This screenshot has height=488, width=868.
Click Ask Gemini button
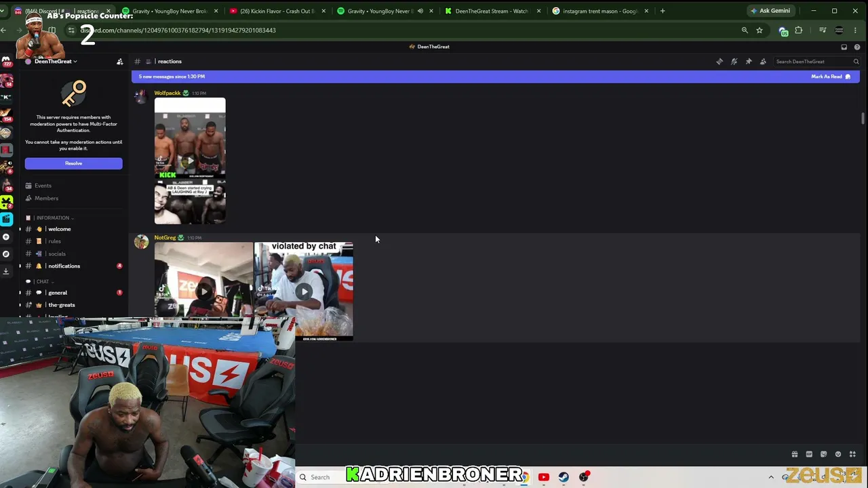[x=770, y=11]
